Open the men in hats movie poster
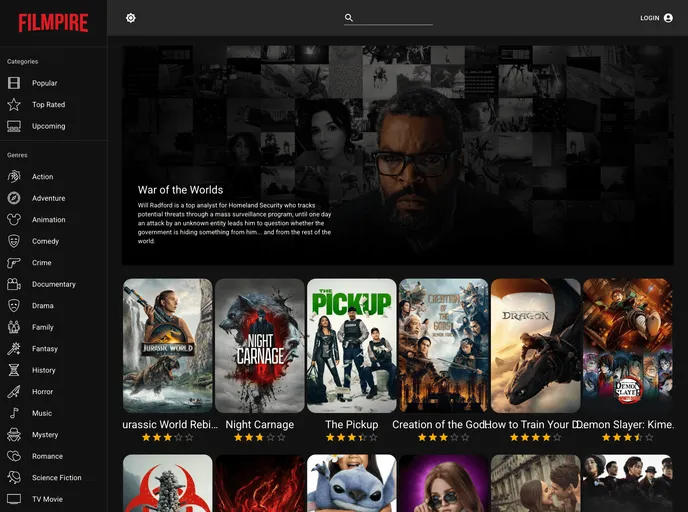688x512 pixels. click(627, 483)
